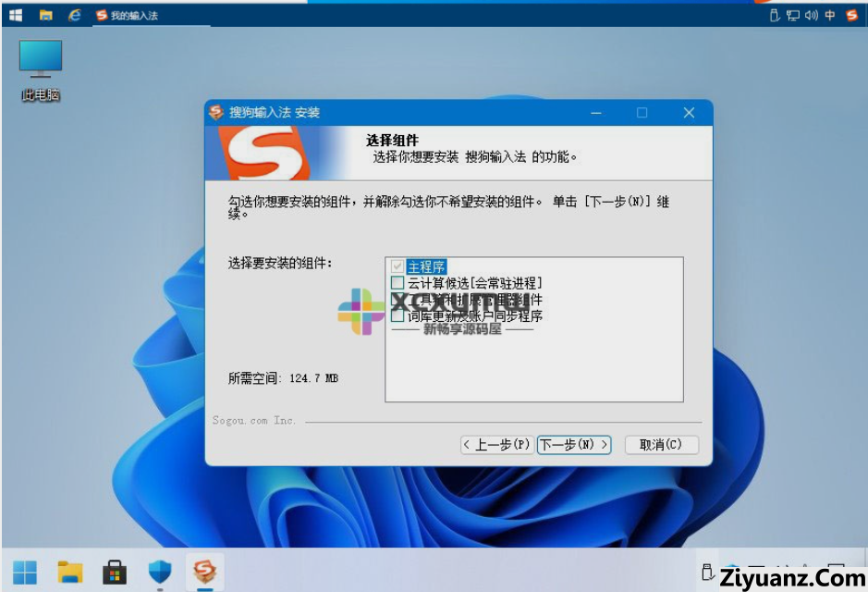Tick the third component checkbox in list

[397, 300]
